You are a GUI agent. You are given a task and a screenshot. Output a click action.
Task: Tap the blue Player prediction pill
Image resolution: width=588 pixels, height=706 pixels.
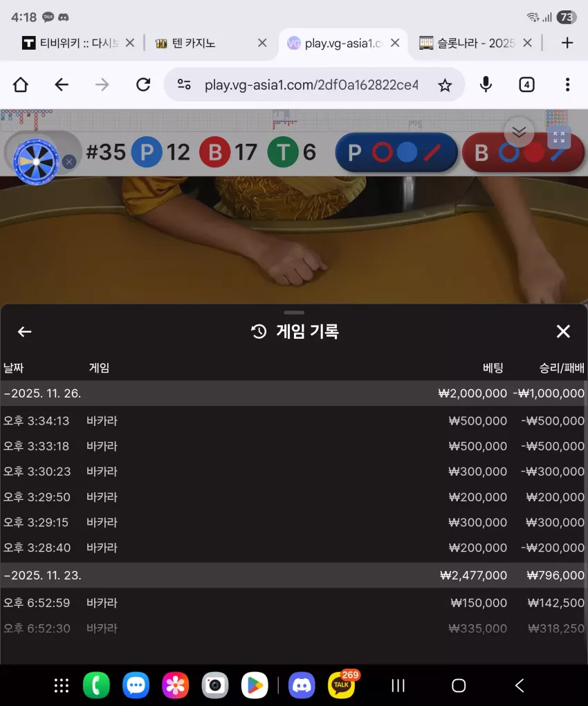[x=396, y=153]
